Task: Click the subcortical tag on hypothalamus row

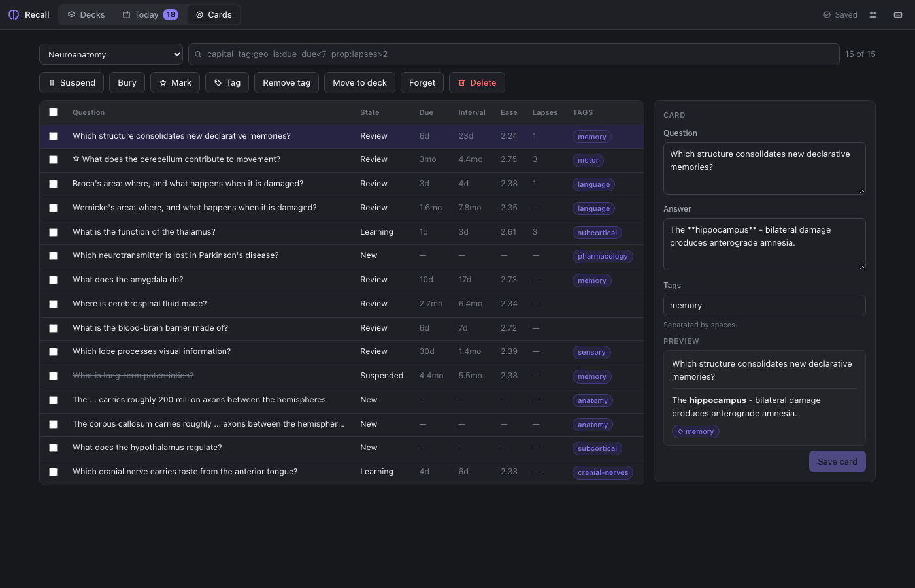Action: click(597, 449)
